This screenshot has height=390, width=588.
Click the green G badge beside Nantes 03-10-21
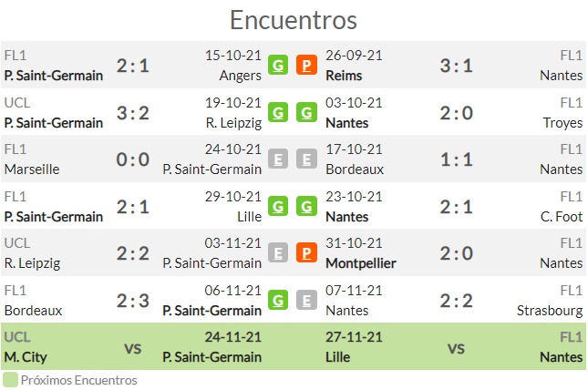pyautogui.click(x=306, y=112)
